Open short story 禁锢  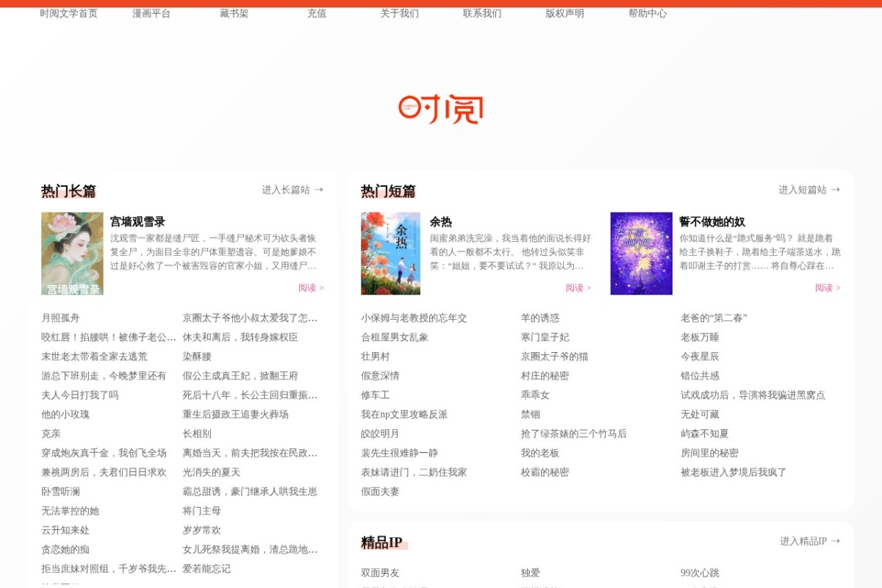531,415
